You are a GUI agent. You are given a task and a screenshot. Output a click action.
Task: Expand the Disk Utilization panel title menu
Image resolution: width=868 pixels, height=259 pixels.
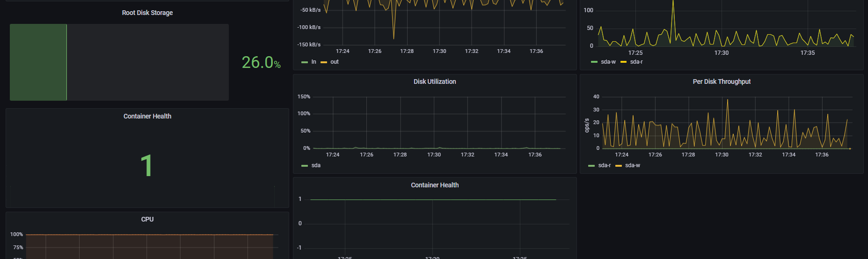434,81
